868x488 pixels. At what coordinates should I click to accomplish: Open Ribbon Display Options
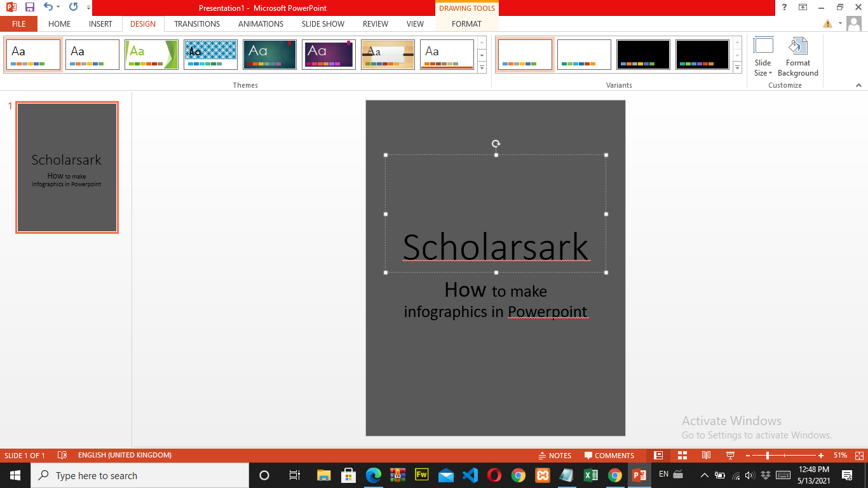click(x=803, y=7)
